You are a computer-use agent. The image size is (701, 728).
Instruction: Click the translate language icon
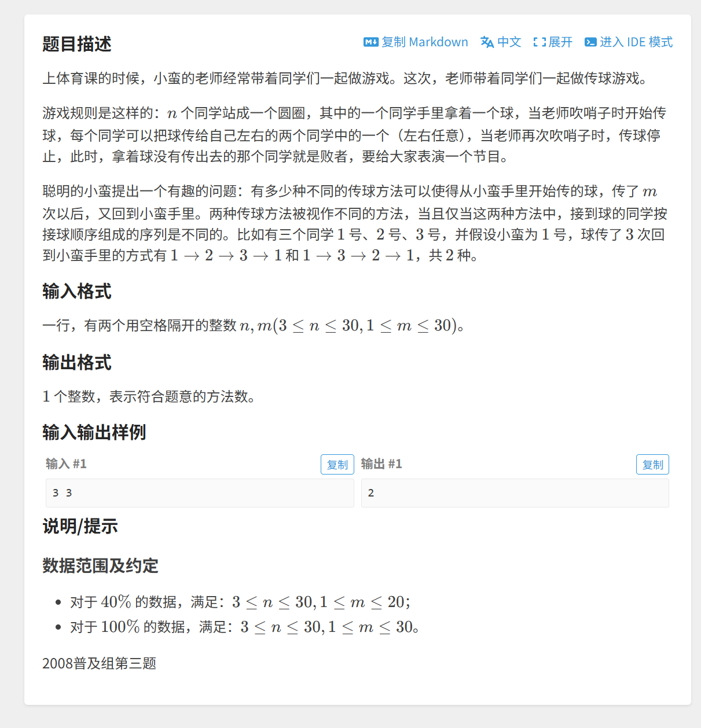point(487,42)
